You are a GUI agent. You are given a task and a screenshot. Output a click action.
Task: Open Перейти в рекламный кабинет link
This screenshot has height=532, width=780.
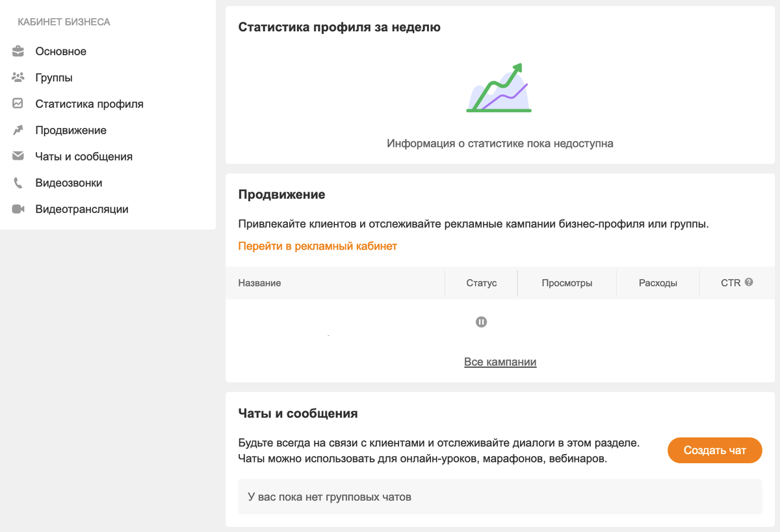(317, 247)
